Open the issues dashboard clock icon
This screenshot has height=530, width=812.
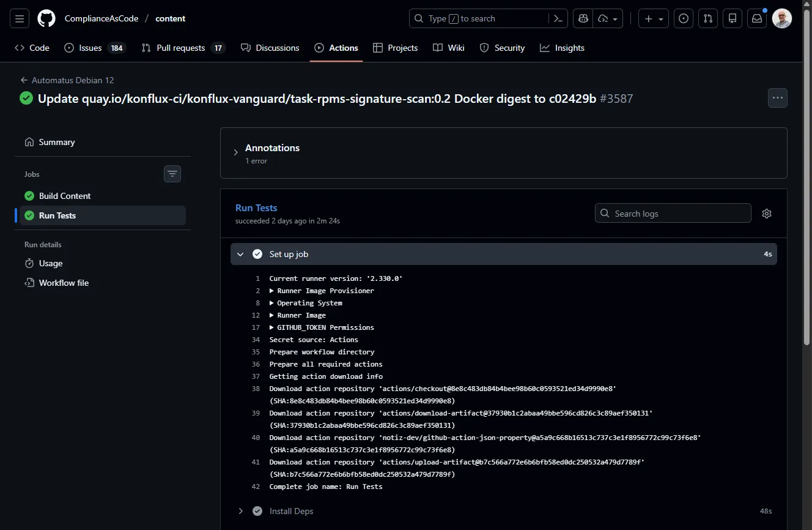pyautogui.click(x=683, y=18)
